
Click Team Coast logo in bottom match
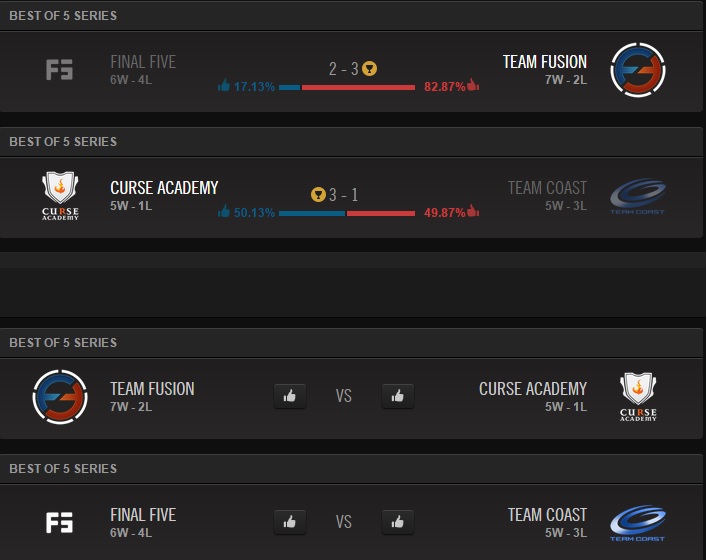(638, 523)
